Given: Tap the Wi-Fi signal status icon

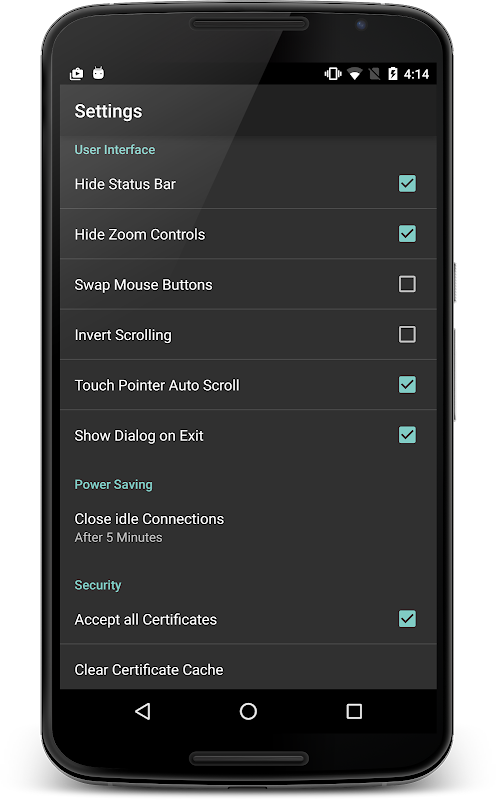Looking at the screenshot, I should pos(355,74).
